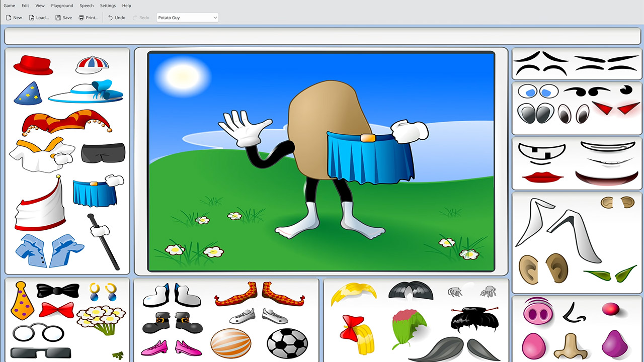Select the striped beach cap
This screenshot has height=362, width=644.
pyautogui.click(x=92, y=64)
